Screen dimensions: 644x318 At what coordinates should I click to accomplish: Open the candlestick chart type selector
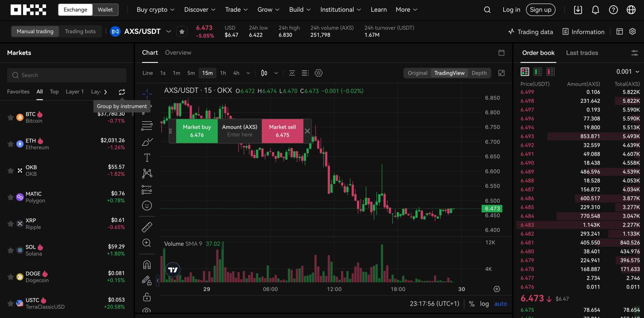pyautogui.click(x=264, y=73)
